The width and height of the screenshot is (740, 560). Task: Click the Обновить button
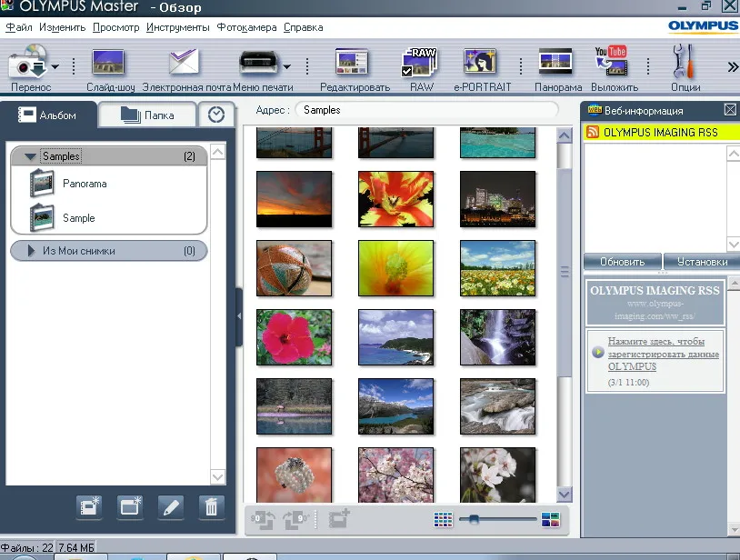click(x=622, y=262)
